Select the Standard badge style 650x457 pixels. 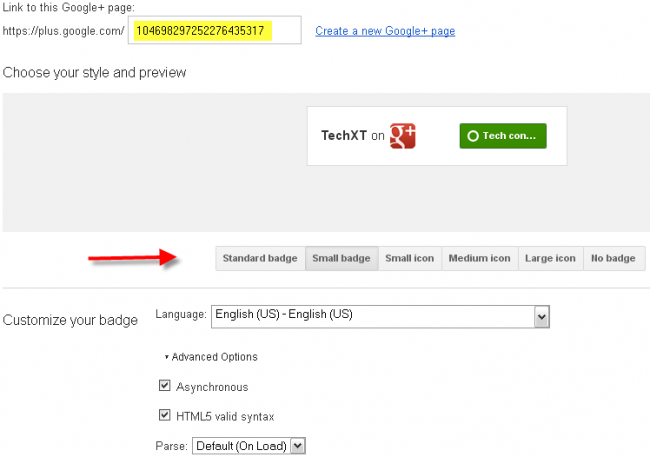pyautogui.click(x=260, y=258)
